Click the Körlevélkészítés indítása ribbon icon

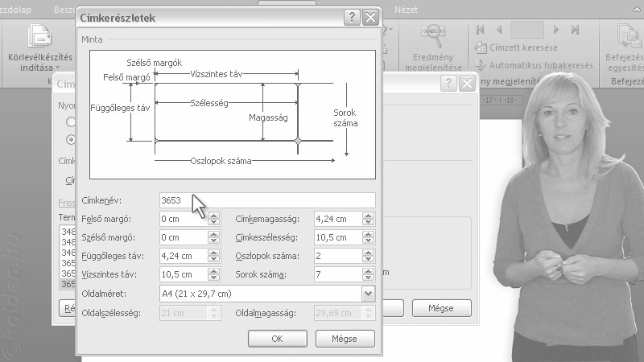click(x=39, y=38)
